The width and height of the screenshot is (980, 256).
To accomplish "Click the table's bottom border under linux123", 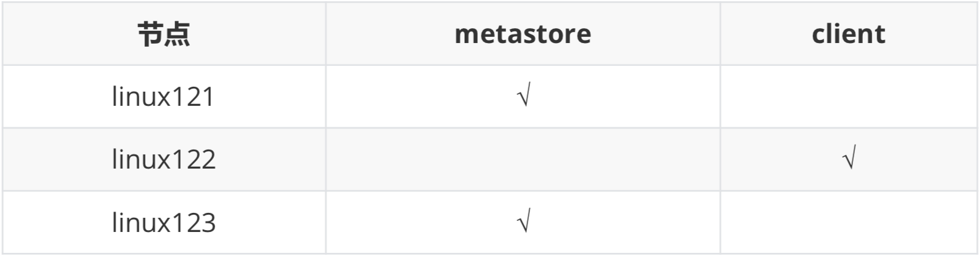I will tap(490, 254).
